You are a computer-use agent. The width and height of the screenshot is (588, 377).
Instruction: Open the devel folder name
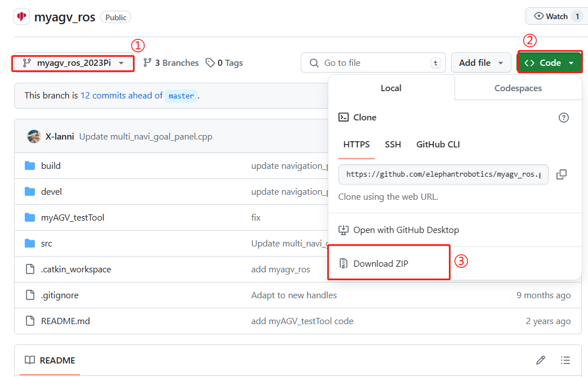click(51, 191)
